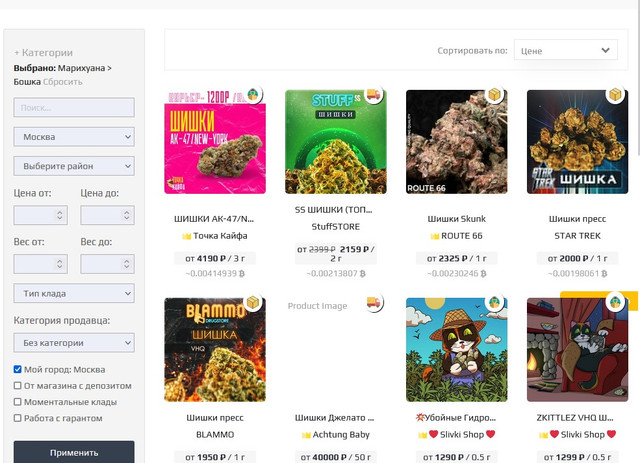Open the Шишки Джелато product title
The image size is (640, 463).
pyautogui.click(x=334, y=418)
